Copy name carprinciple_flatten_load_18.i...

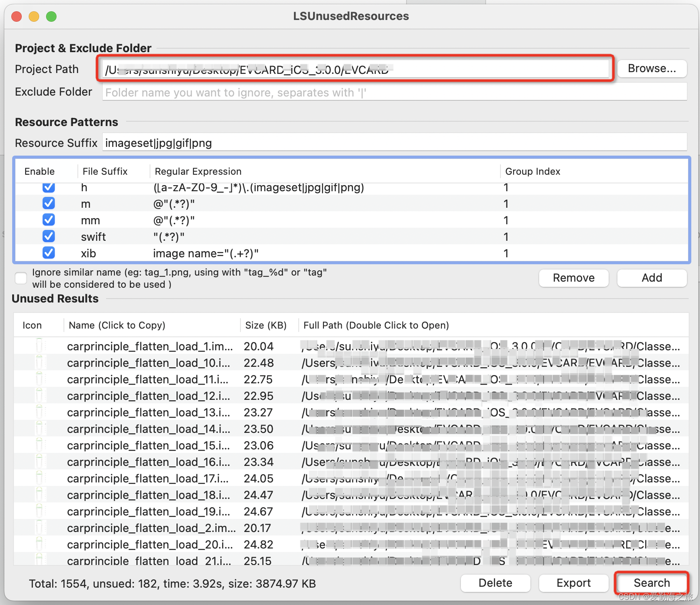click(149, 495)
